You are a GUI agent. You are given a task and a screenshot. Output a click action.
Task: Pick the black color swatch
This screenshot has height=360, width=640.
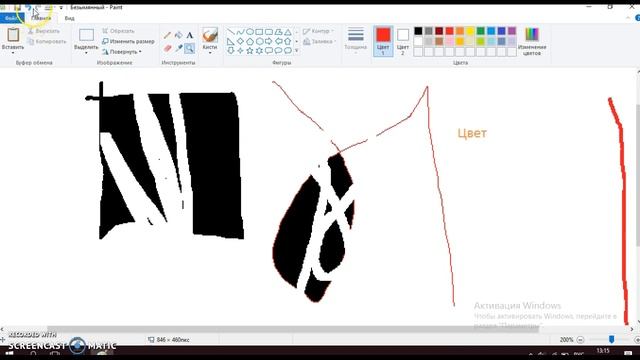tap(418, 31)
